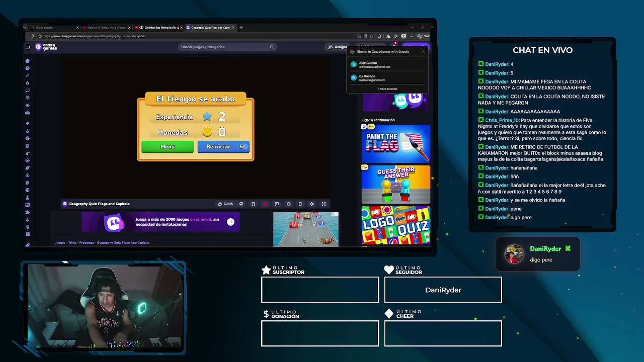Open the running game advertisement thumbnail

tap(306, 229)
